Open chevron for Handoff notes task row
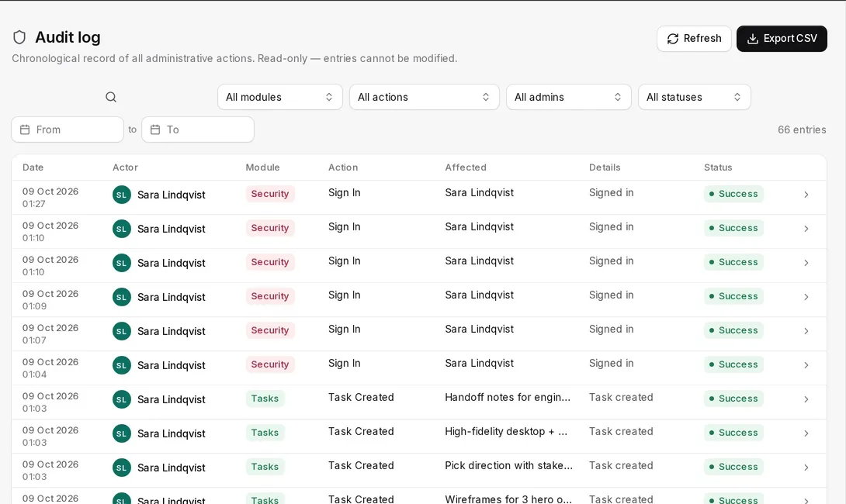Screen dimensions: 846x504 point(806,399)
